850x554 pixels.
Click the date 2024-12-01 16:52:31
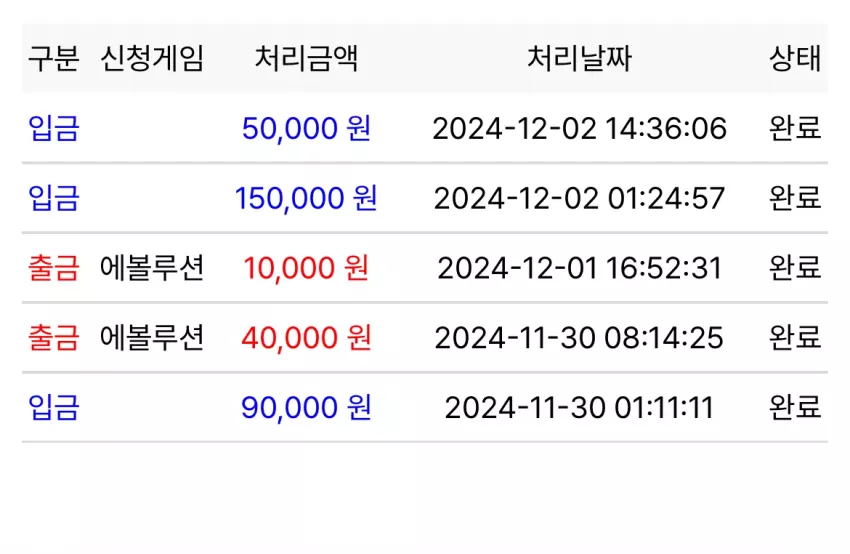pyautogui.click(x=579, y=268)
